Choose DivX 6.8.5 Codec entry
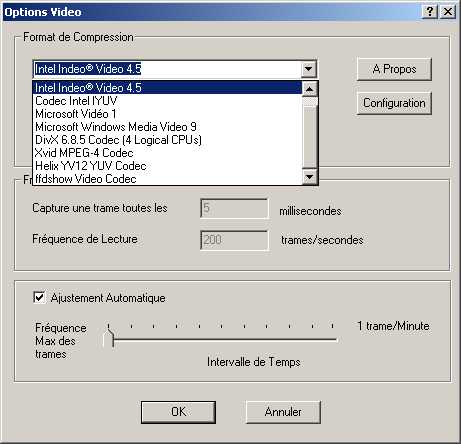 [x=168, y=140]
